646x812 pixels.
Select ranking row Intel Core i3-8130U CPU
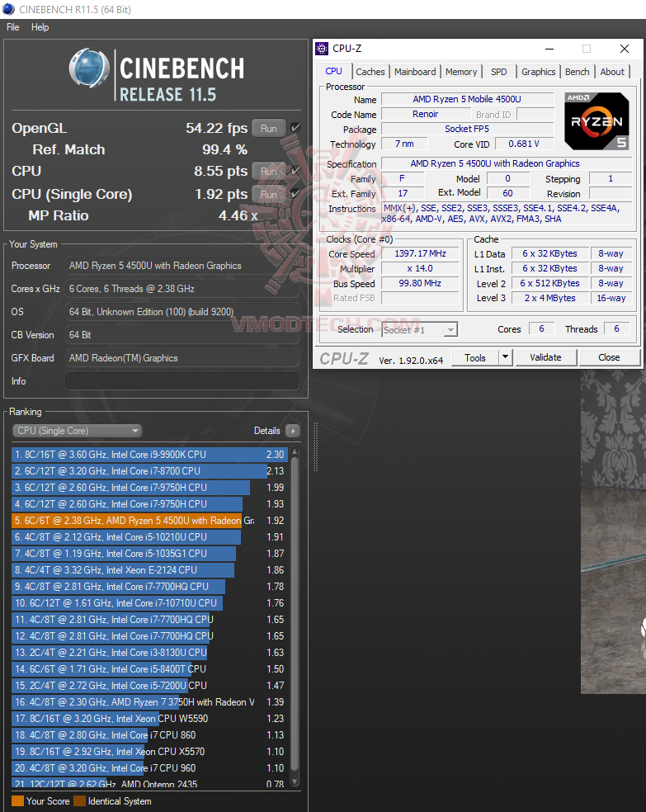point(149,653)
